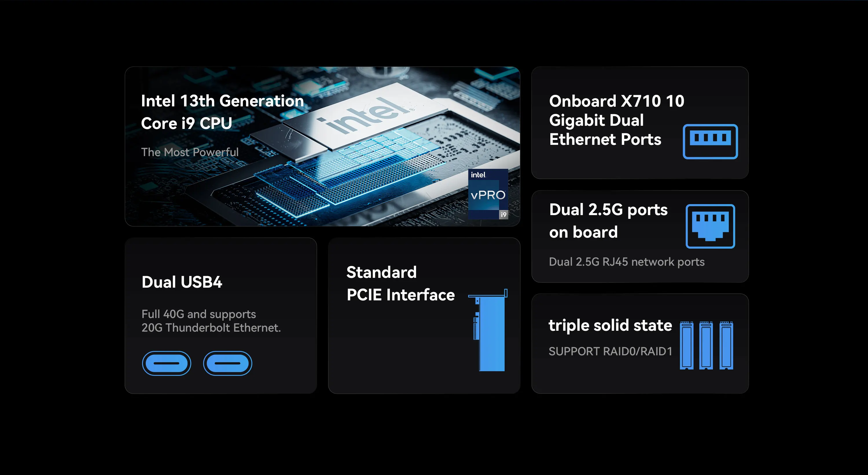Click the Dual USB4 heading

click(182, 282)
